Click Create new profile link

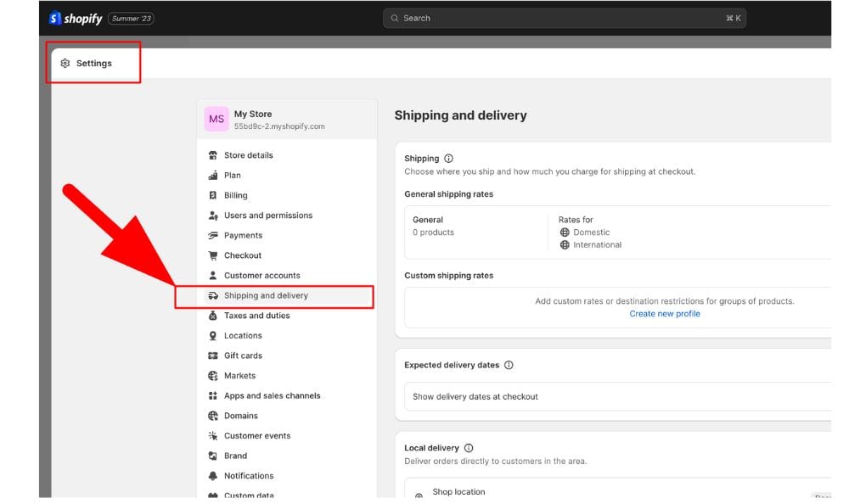(665, 314)
